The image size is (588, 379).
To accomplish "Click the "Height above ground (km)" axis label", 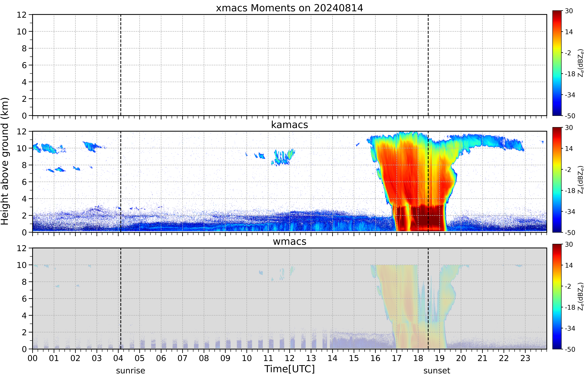I will (x=5, y=161).
